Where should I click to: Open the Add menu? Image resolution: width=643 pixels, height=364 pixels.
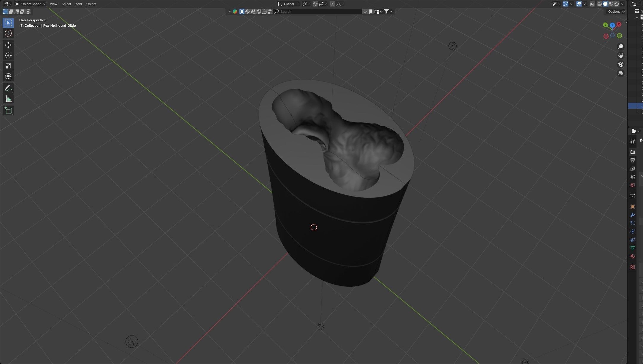79,4
